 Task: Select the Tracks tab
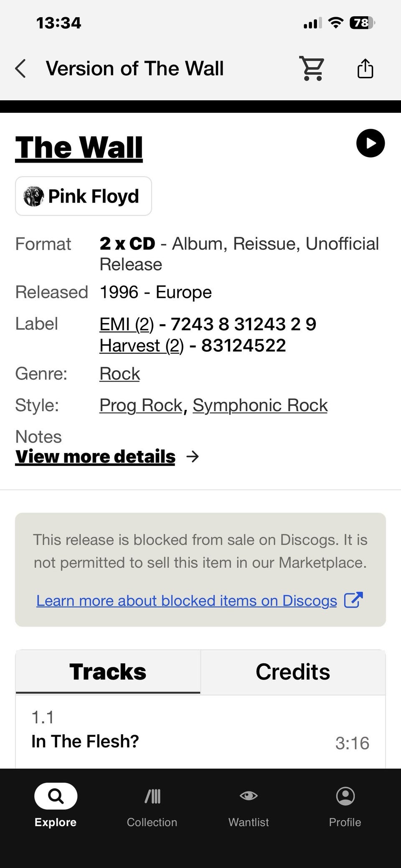point(108,672)
